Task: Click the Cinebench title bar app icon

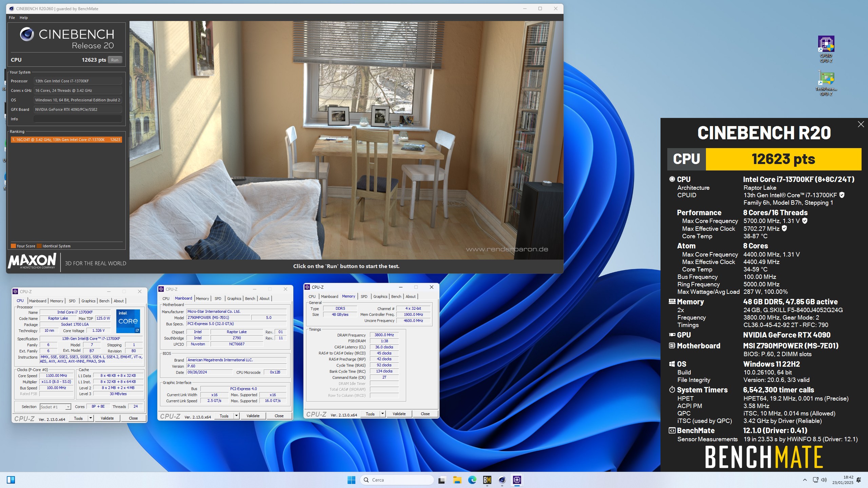Action: [12, 8]
